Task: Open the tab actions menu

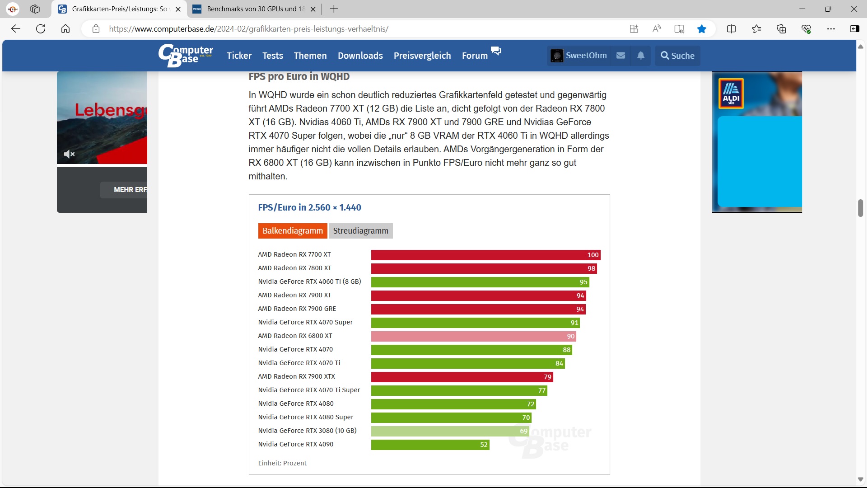Action: coord(35,9)
